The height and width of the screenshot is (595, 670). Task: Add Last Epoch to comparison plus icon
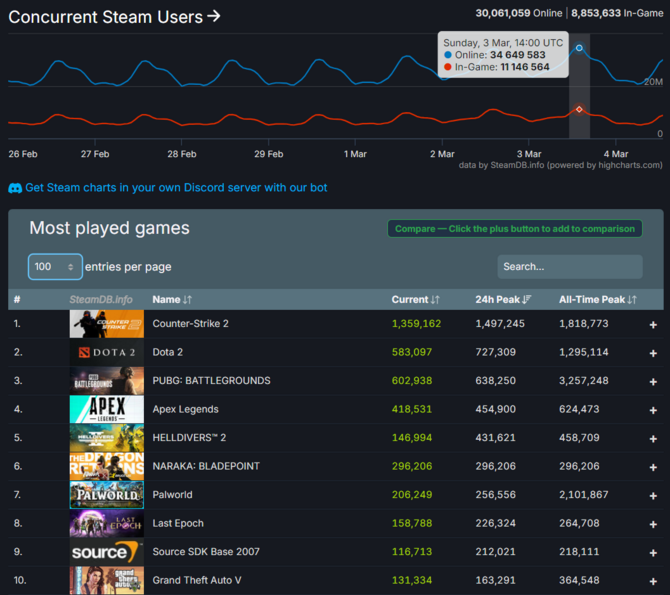click(653, 524)
